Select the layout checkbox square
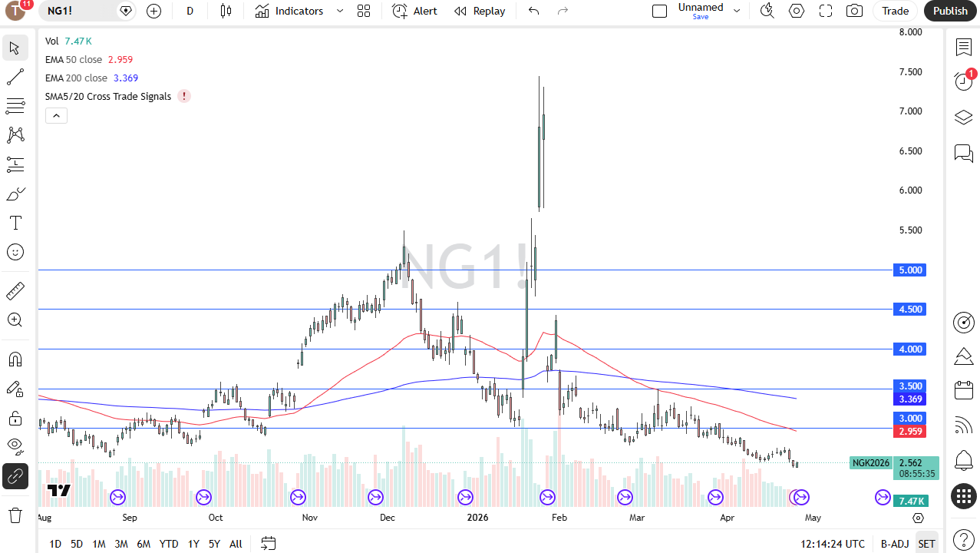 (659, 11)
